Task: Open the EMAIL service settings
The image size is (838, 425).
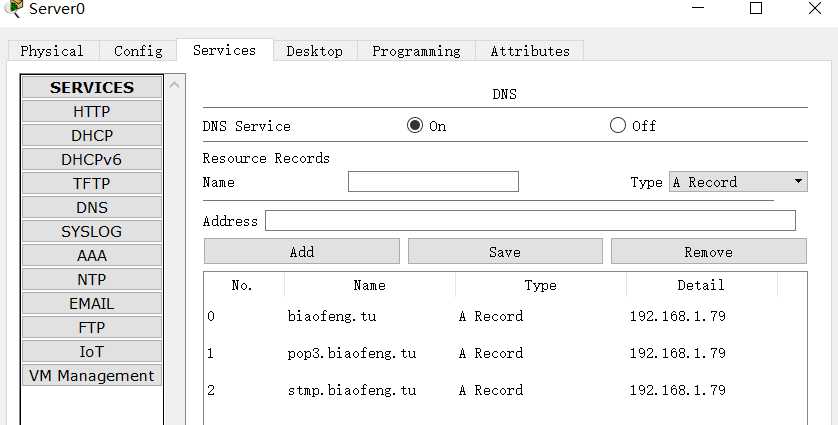Action: pyautogui.click(x=92, y=303)
